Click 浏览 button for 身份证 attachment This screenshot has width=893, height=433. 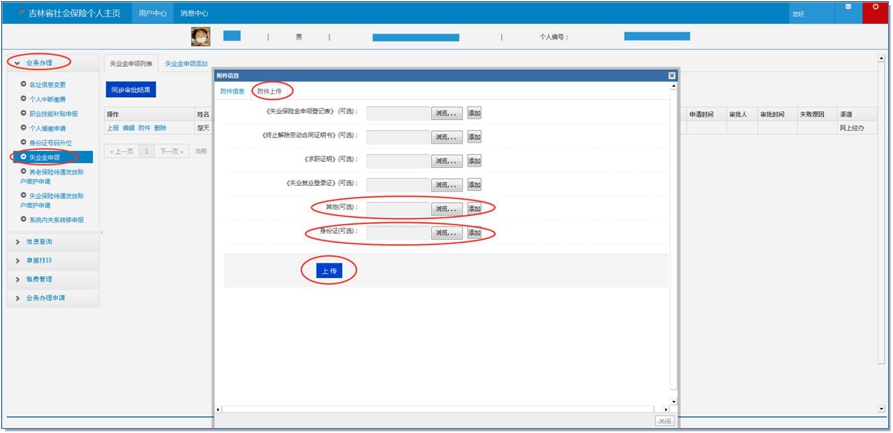[447, 233]
